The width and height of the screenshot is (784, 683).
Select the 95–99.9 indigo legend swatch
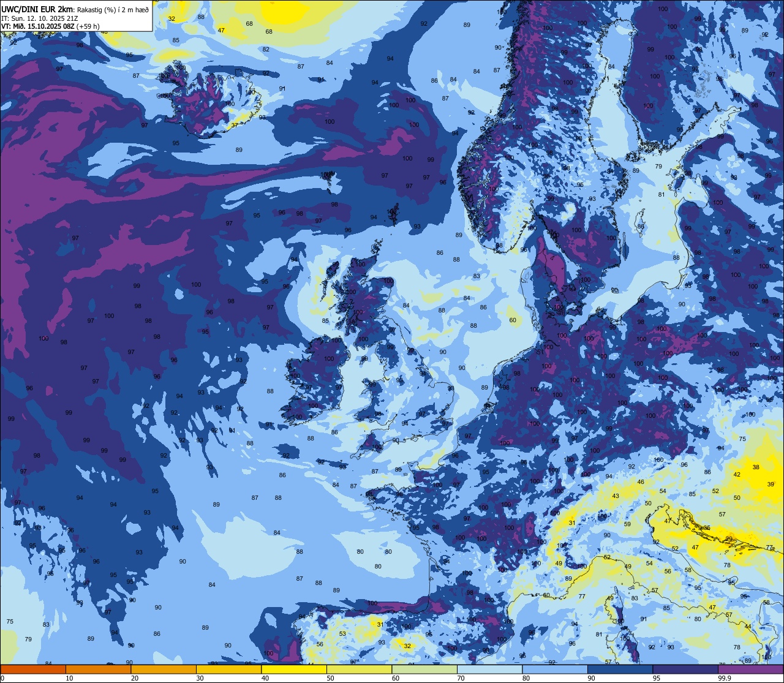click(685, 670)
